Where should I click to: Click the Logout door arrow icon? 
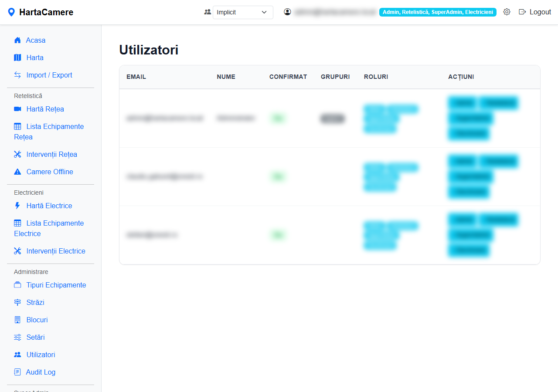pyautogui.click(x=522, y=12)
